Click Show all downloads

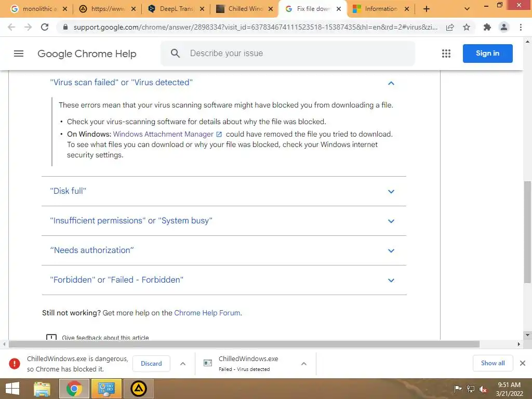pyautogui.click(x=493, y=363)
